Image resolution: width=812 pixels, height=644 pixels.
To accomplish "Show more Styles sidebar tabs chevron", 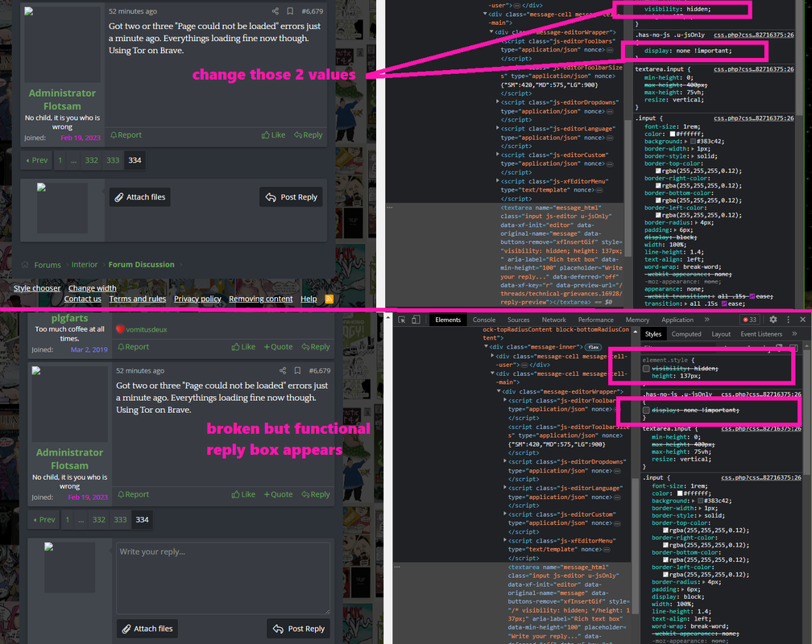I will tap(794, 334).
